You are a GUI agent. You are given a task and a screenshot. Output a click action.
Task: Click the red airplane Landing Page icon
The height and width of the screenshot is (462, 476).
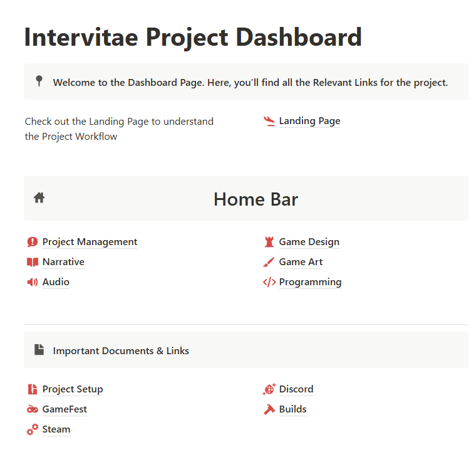pyautogui.click(x=269, y=121)
